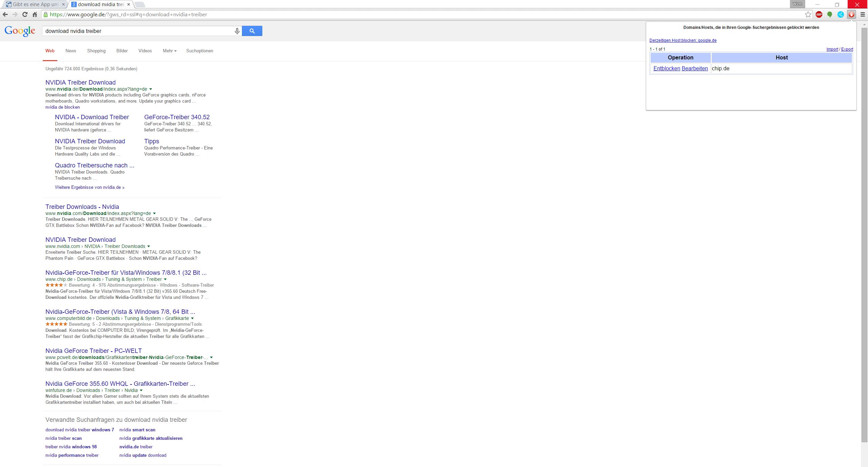The height and width of the screenshot is (467, 868).
Task: Open dropdown arrow next to chip.de result URL
Action: coord(165,280)
